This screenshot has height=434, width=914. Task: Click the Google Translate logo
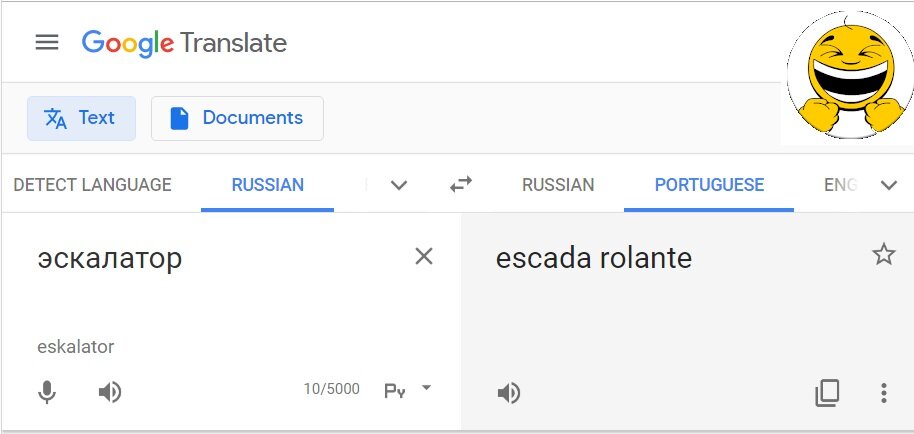click(184, 43)
